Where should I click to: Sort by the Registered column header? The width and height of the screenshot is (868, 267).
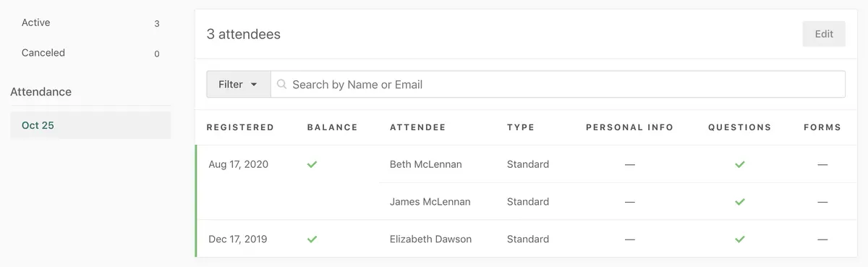point(240,127)
